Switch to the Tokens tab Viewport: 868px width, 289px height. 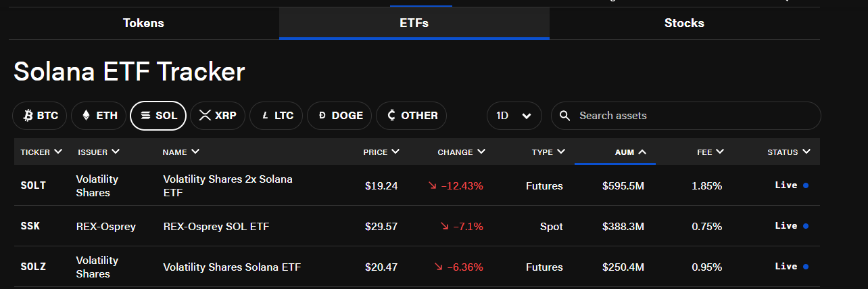point(143,23)
